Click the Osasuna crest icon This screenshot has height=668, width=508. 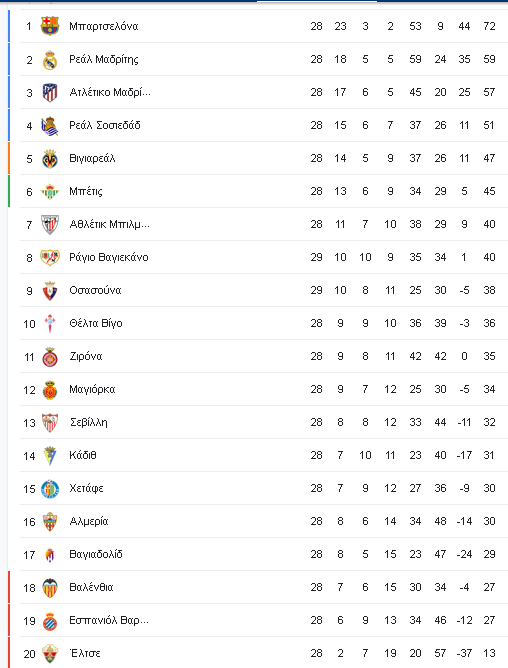(50, 291)
